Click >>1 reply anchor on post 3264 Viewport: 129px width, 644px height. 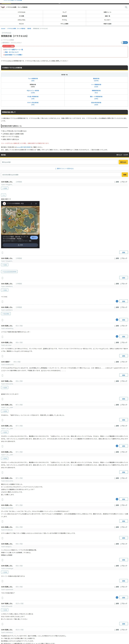tap(4, 195)
